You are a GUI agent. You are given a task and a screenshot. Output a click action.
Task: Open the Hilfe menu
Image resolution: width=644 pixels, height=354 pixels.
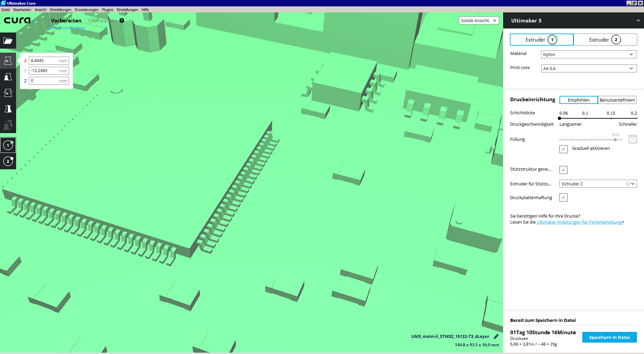point(145,10)
